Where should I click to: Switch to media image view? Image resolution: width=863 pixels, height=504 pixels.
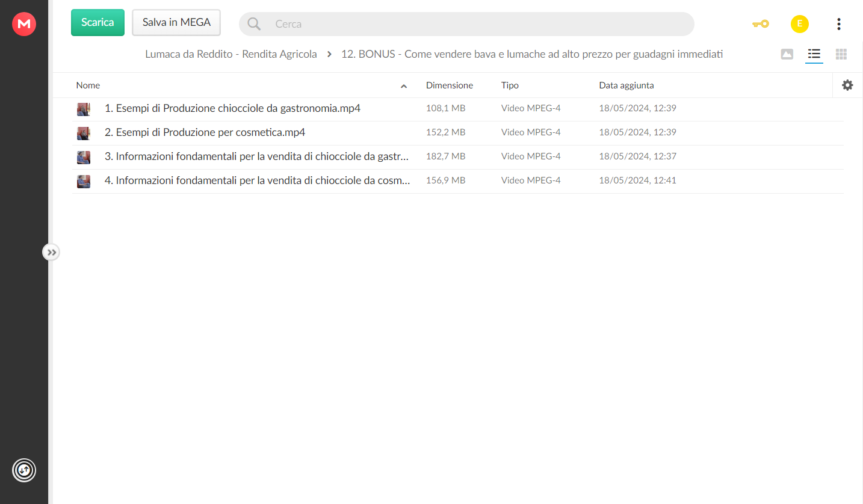[x=787, y=54]
